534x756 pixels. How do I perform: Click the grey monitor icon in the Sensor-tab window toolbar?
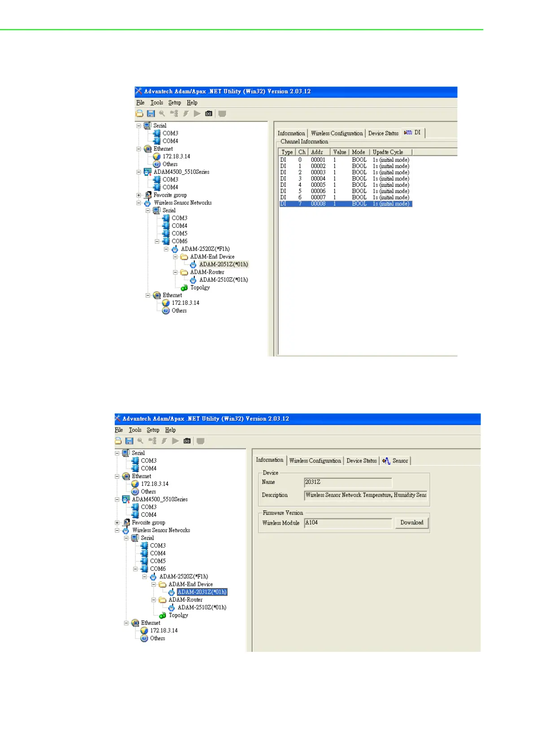[201, 441]
